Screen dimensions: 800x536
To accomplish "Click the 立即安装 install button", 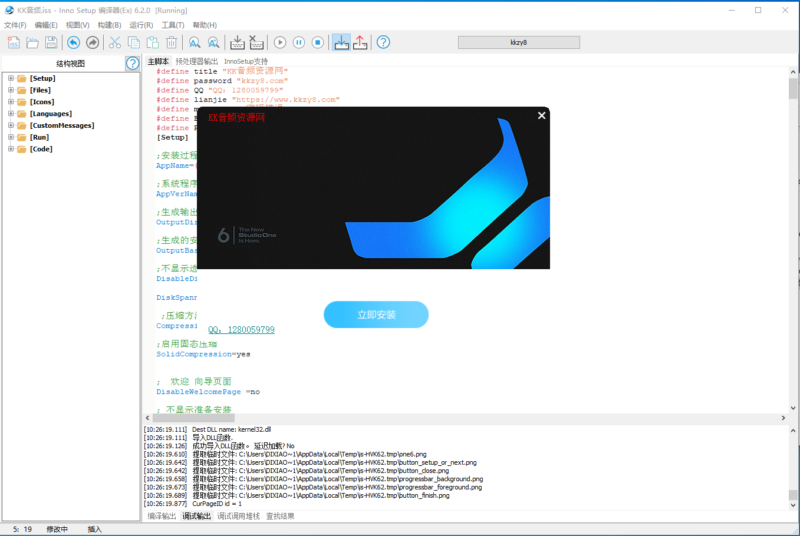I will [376, 315].
